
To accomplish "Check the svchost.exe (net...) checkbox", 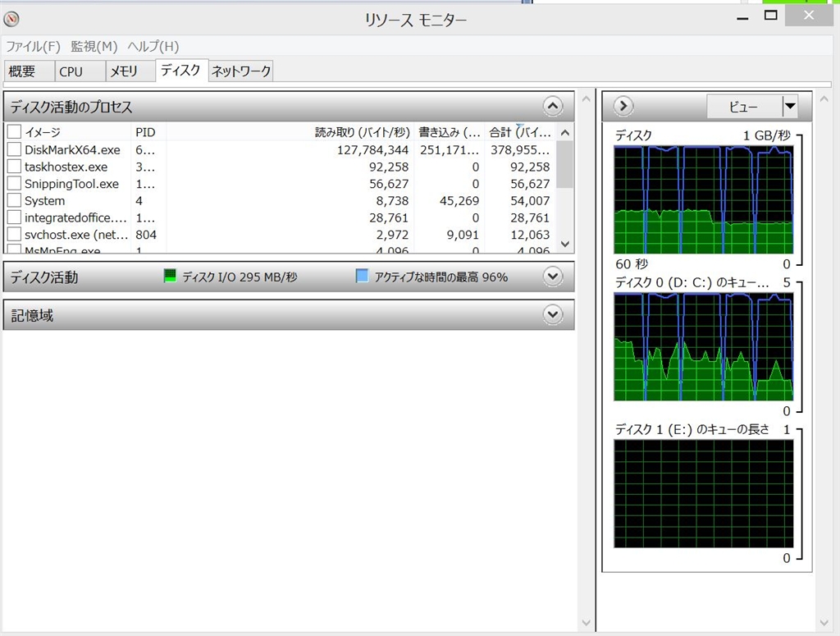I will pos(15,235).
